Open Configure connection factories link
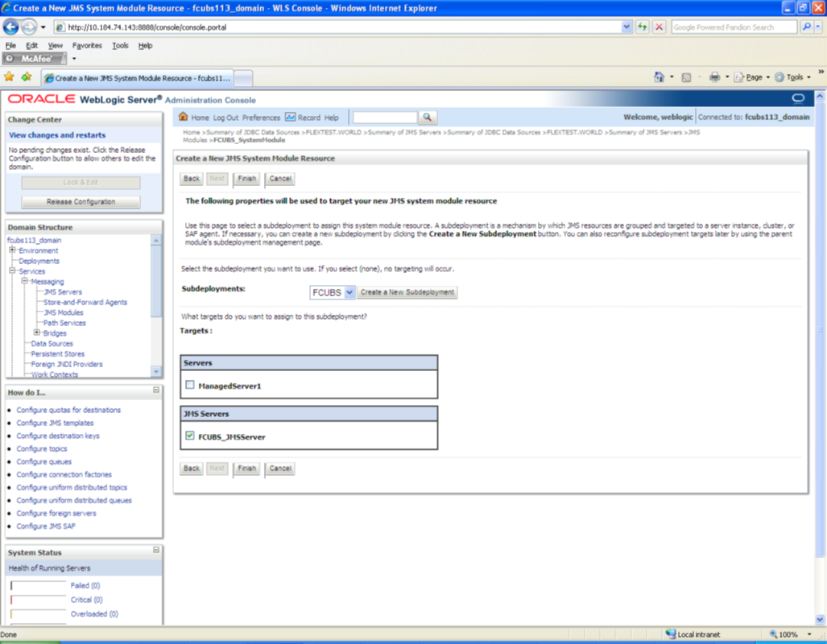827x644 pixels. (64, 474)
